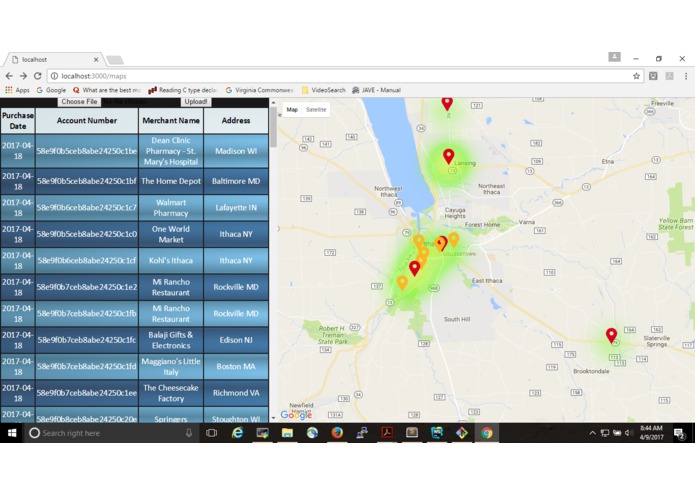Open the Google bookmark
The height and width of the screenshot is (494, 695).
[51, 90]
